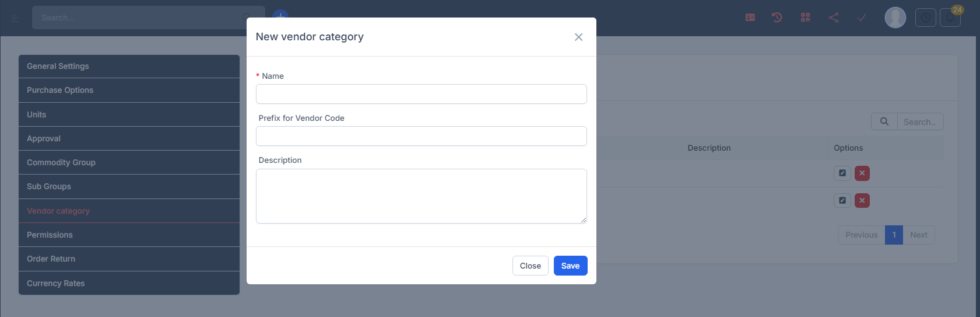Image resolution: width=980 pixels, height=317 pixels.
Task: Click inside the Description text area
Action: click(421, 196)
